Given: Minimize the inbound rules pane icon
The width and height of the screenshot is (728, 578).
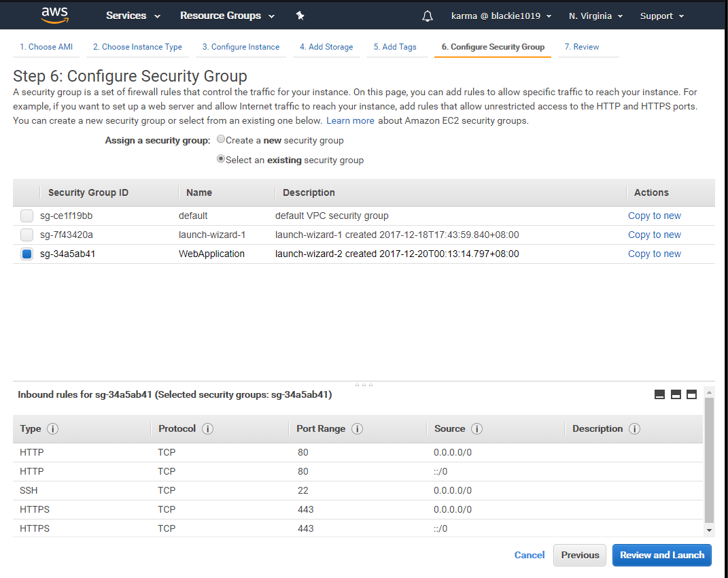Looking at the screenshot, I should [x=659, y=394].
